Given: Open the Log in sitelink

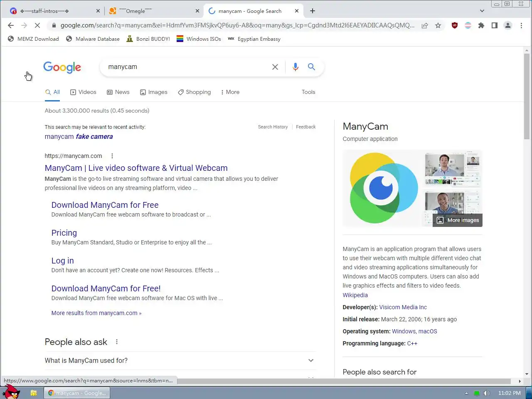Looking at the screenshot, I should pos(62,261).
